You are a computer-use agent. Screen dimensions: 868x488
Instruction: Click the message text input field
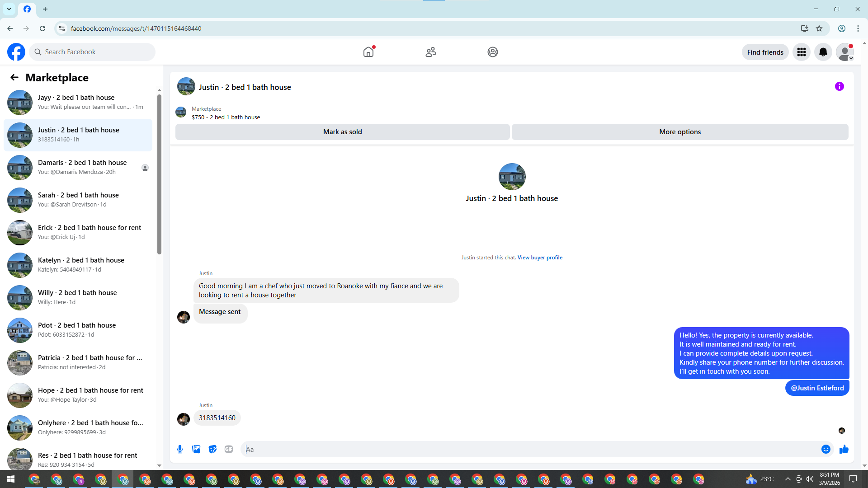pyautogui.click(x=529, y=449)
